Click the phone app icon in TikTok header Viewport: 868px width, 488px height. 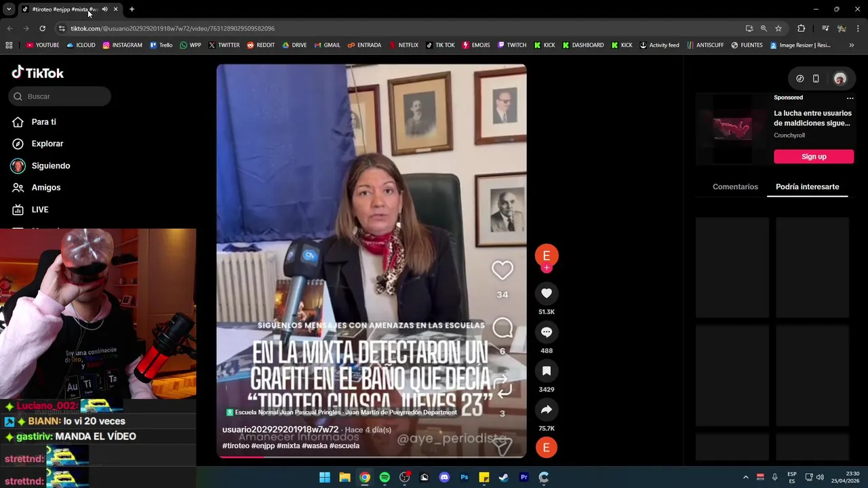pos(816,79)
